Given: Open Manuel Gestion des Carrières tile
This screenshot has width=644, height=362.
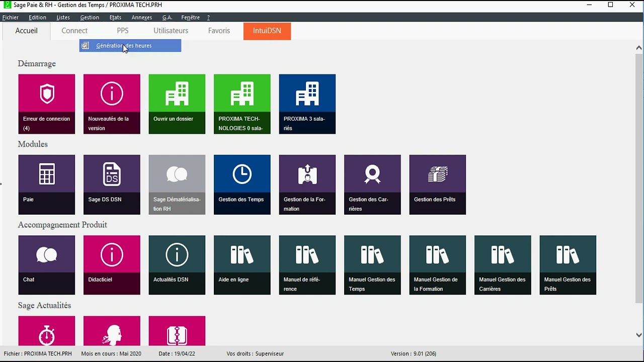Looking at the screenshot, I should click(503, 265).
